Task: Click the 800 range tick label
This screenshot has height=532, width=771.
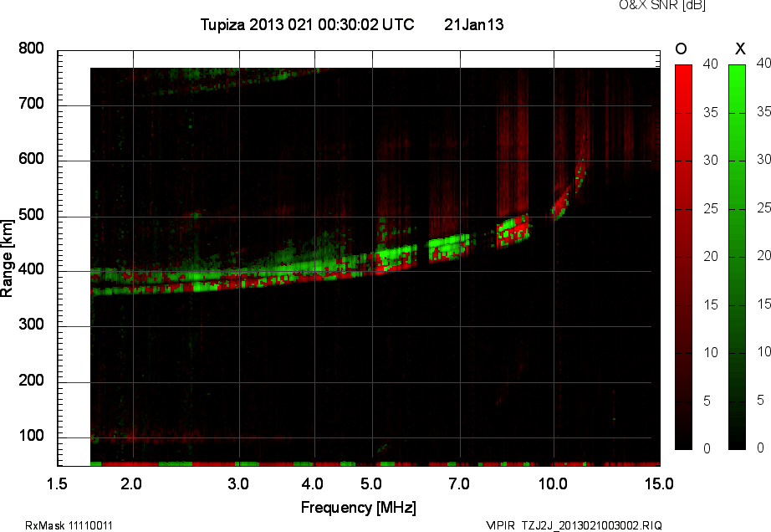Action: (x=31, y=49)
